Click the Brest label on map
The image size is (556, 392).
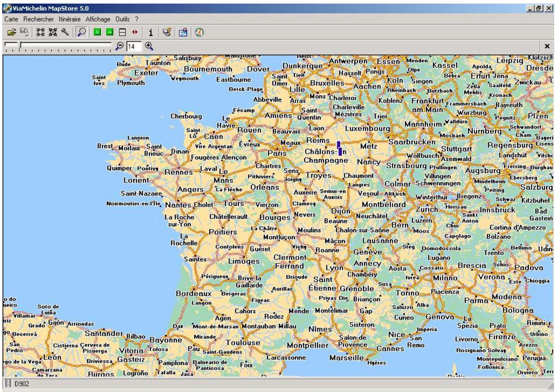(x=105, y=146)
